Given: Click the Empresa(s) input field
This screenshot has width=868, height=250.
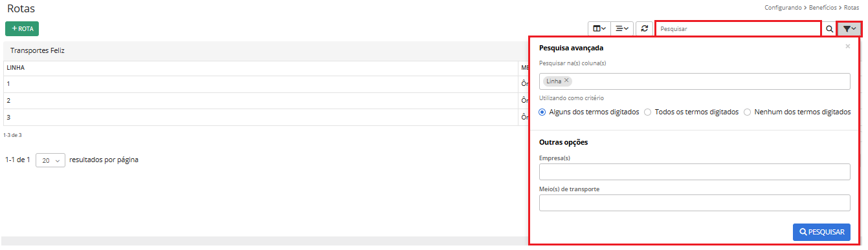Looking at the screenshot, I should coord(695,172).
